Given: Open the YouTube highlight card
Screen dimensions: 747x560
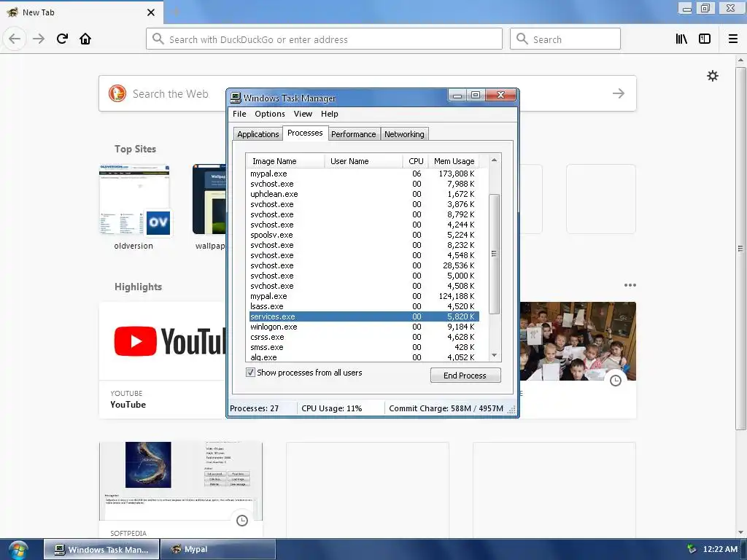Looking at the screenshot, I should (163, 360).
